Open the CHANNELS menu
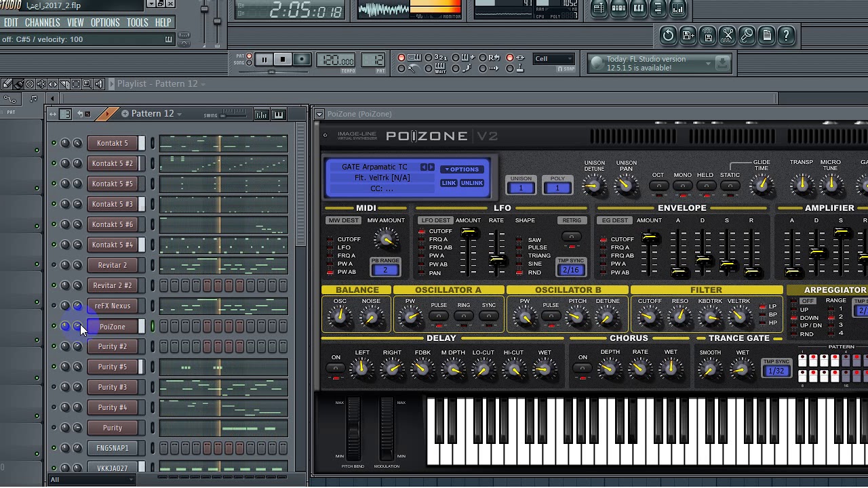Viewport: 868px width, 488px height. 43,22
